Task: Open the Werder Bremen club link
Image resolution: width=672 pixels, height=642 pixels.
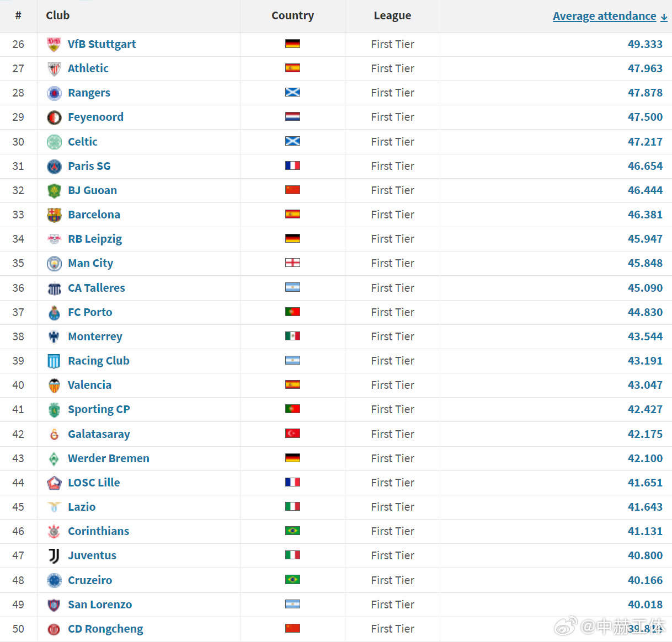Action: tap(108, 458)
